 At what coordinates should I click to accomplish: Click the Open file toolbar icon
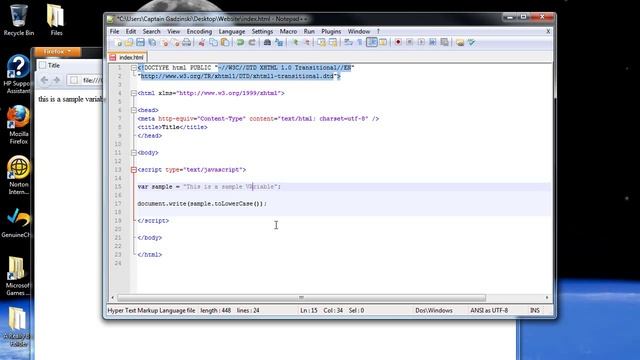(x=129, y=42)
